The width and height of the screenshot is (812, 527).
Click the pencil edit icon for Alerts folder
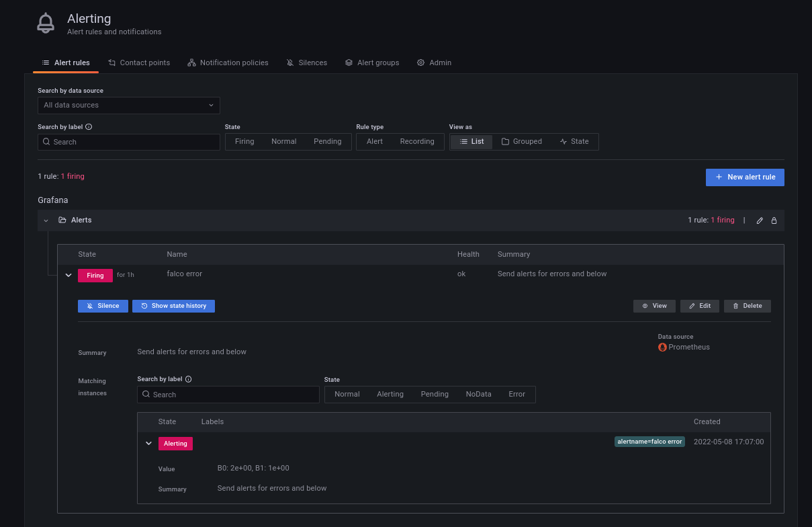[x=760, y=220]
